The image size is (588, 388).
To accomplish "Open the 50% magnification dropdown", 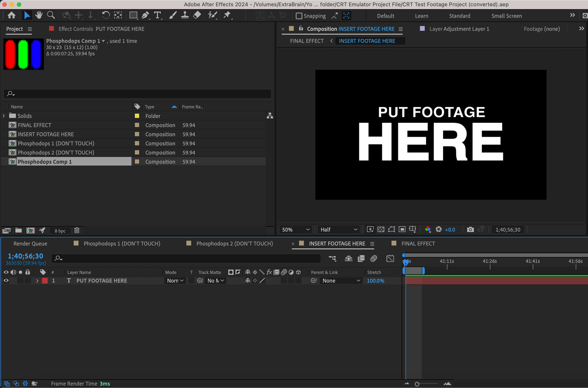I will tap(296, 229).
